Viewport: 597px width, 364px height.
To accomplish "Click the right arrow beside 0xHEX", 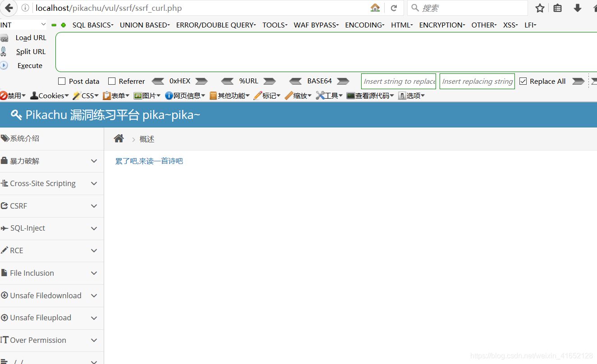I will coord(202,81).
